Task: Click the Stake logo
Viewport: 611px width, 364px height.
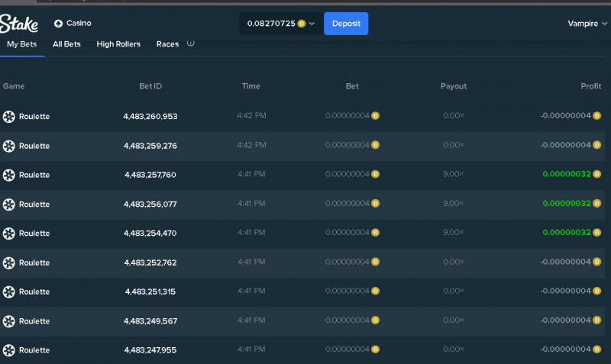Action: (19, 24)
